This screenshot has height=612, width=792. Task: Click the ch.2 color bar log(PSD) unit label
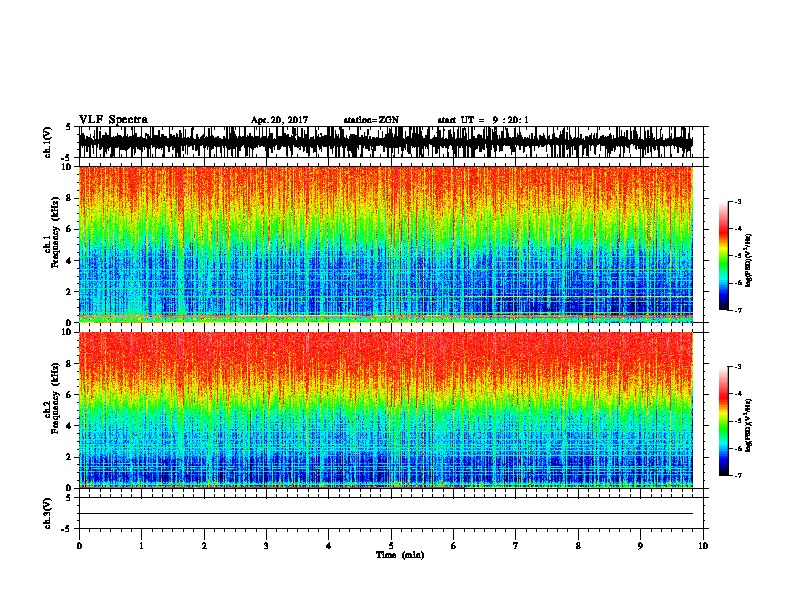tap(748, 425)
